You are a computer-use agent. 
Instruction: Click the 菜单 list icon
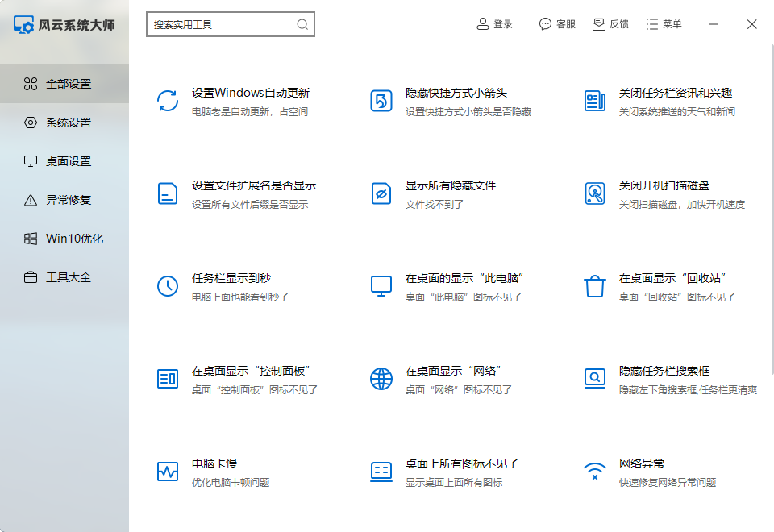click(x=652, y=24)
